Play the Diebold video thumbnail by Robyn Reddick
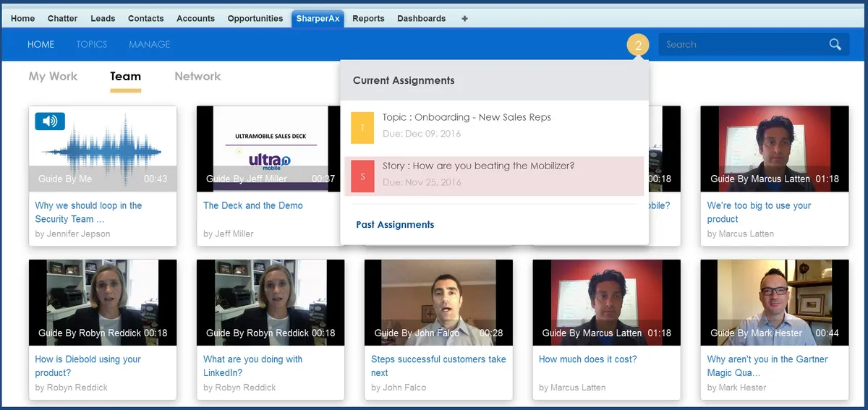Image resolution: width=868 pixels, height=410 pixels. (x=103, y=303)
